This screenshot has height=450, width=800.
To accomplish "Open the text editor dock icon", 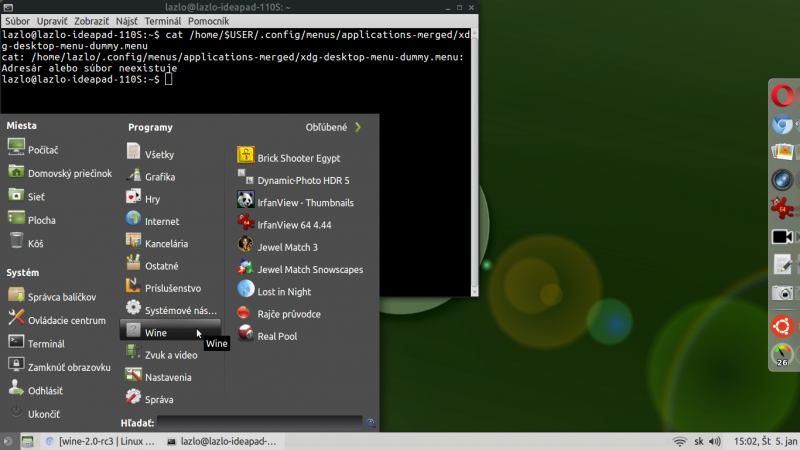I will [782, 264].
